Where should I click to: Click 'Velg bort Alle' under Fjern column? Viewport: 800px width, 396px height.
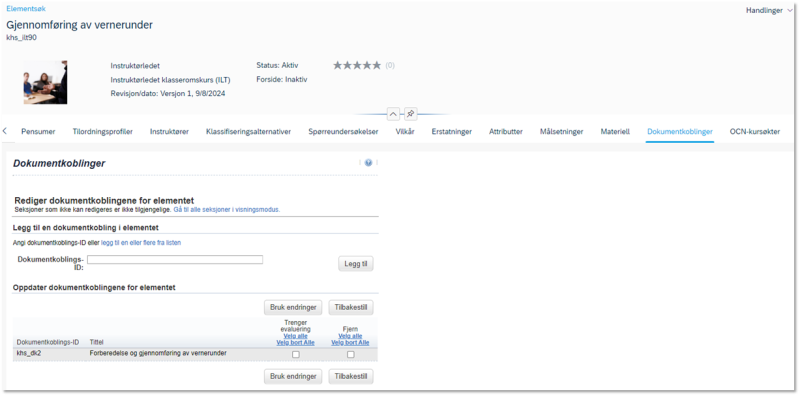point(351,343)
